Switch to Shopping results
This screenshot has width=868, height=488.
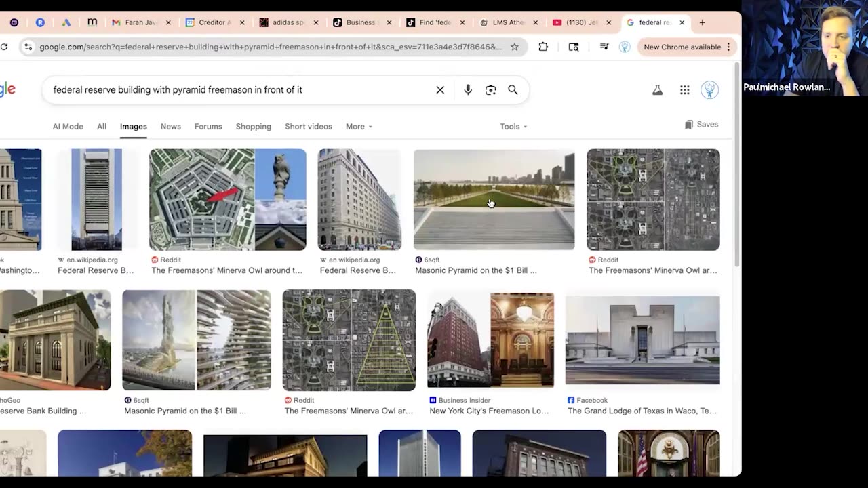point(254,127)
